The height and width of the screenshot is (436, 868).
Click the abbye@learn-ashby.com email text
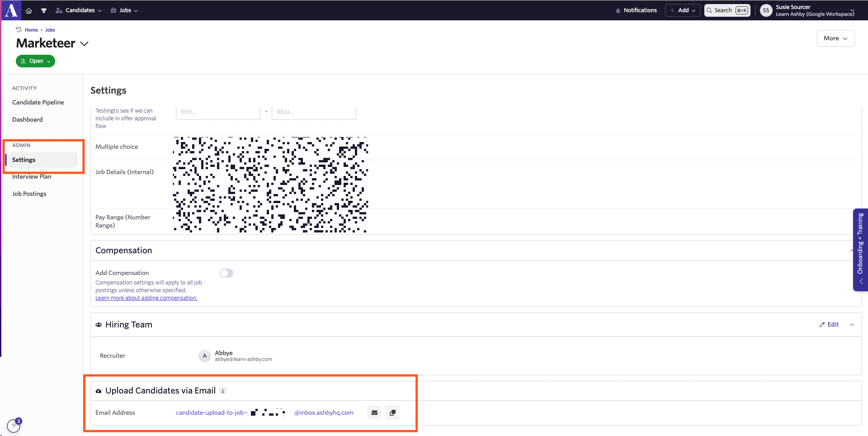(243, 360)
